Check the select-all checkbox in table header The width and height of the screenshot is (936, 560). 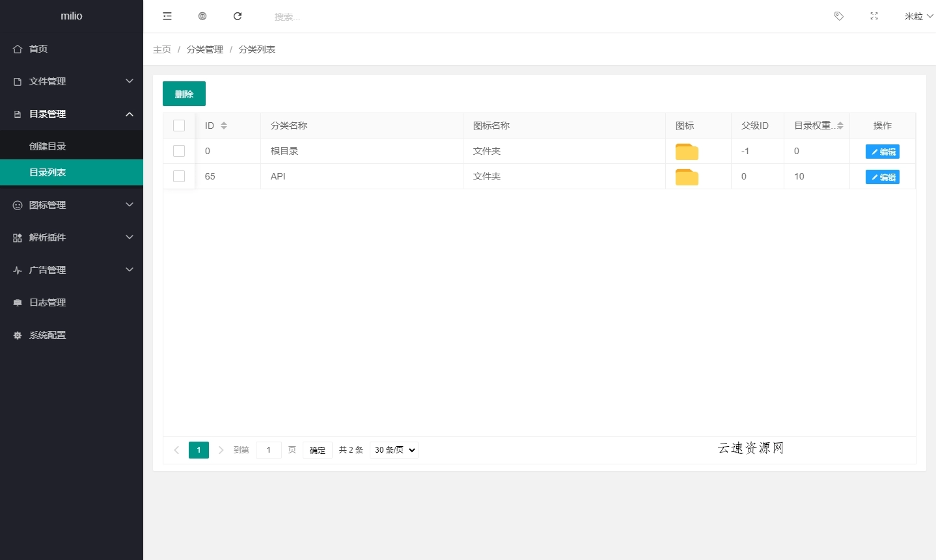click(x=179, y=125)
